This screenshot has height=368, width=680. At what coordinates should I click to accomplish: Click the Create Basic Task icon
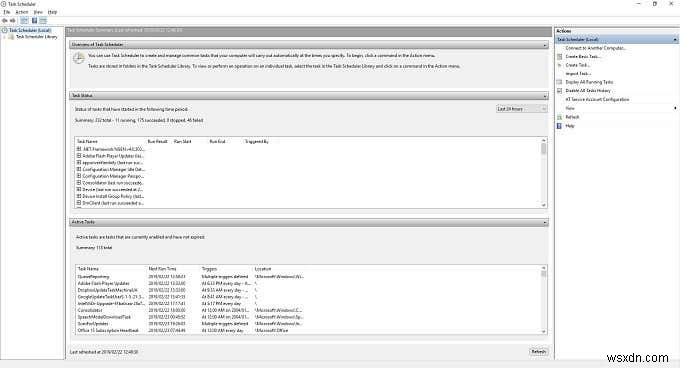coord(559,57)
